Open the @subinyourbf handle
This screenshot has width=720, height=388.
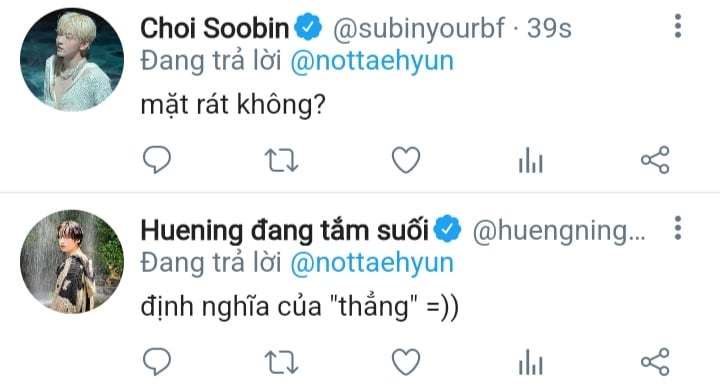419,28
